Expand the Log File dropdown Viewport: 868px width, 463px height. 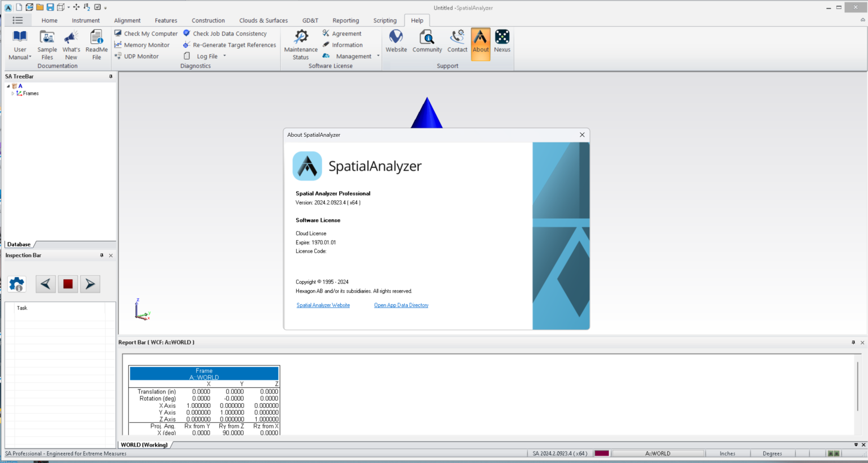[x=224, y=56]
